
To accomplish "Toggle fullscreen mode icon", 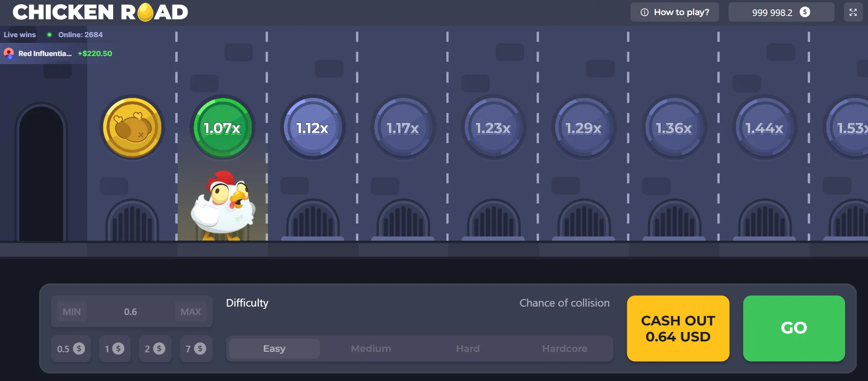I will [x=853, y=12].
